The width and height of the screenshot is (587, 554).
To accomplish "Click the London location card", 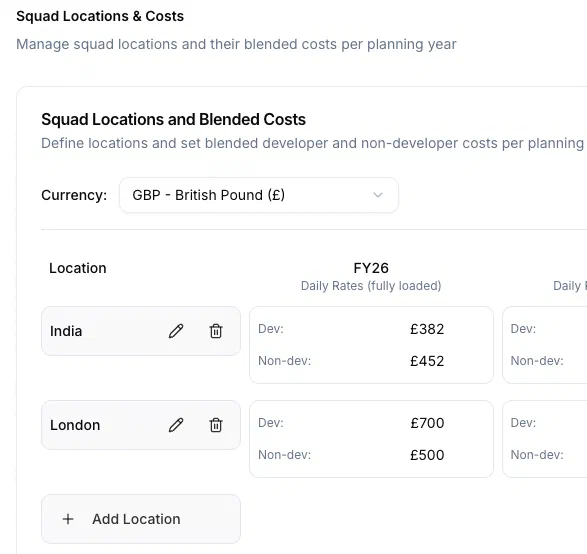I will pyautogui.click(x=141, y=425).
